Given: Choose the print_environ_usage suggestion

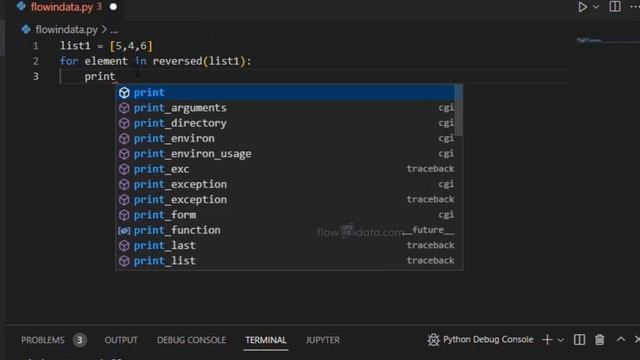Looking at the screenshot, I should [285, 154].
